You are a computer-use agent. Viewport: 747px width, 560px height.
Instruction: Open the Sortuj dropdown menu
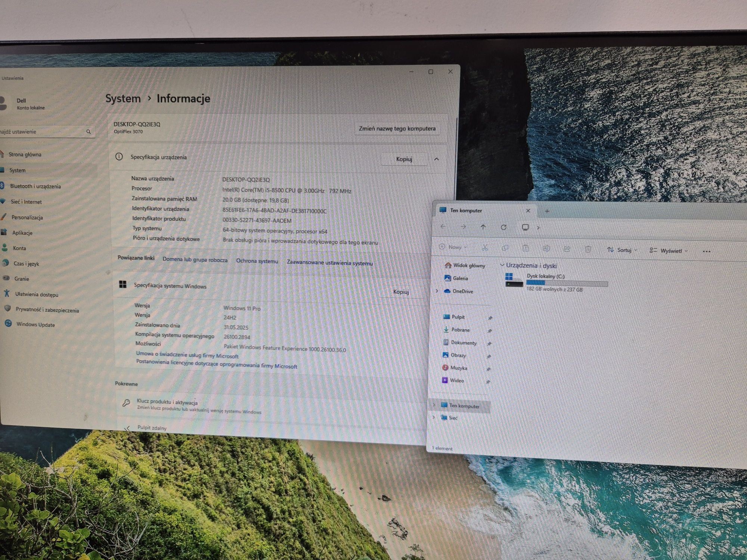(622, 250)
